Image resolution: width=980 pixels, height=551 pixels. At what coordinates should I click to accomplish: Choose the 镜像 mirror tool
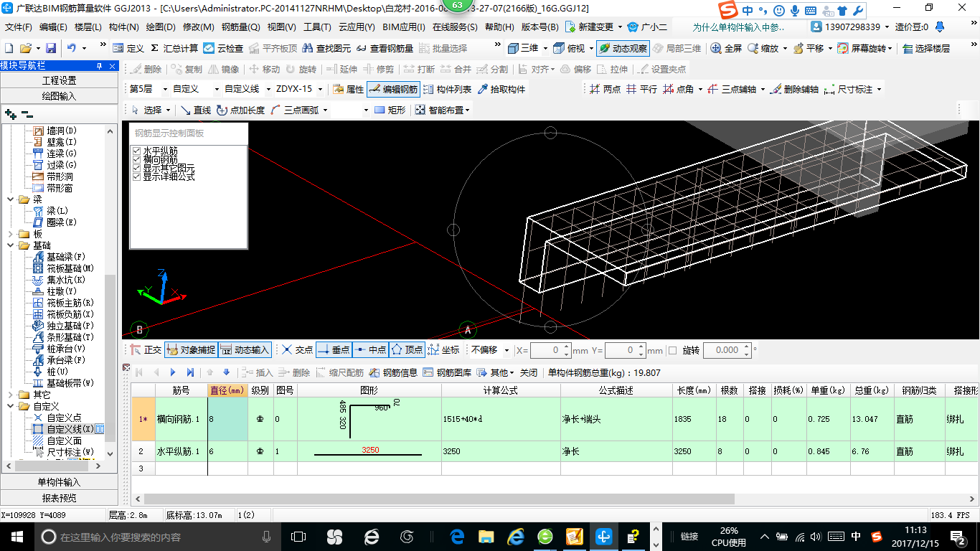click(x=223, y=69)
